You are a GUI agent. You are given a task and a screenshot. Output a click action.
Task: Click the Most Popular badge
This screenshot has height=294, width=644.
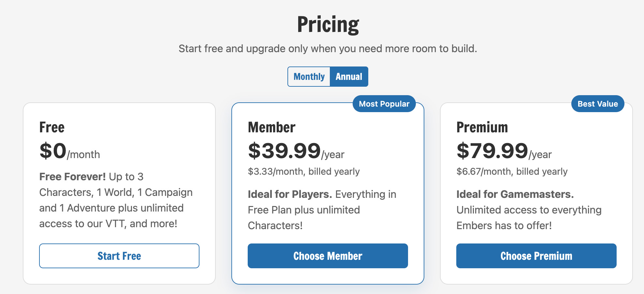384,104
